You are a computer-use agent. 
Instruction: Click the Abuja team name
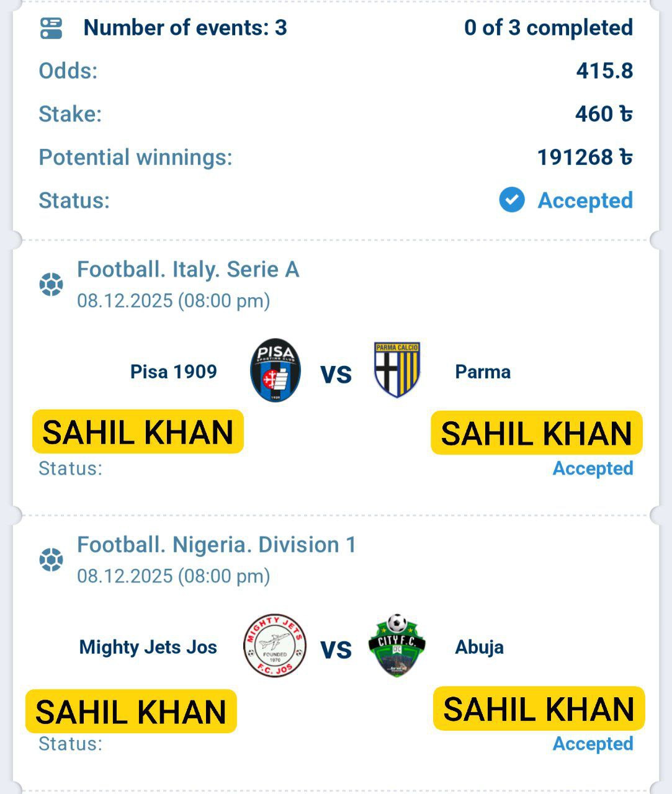tap(479, 647)
